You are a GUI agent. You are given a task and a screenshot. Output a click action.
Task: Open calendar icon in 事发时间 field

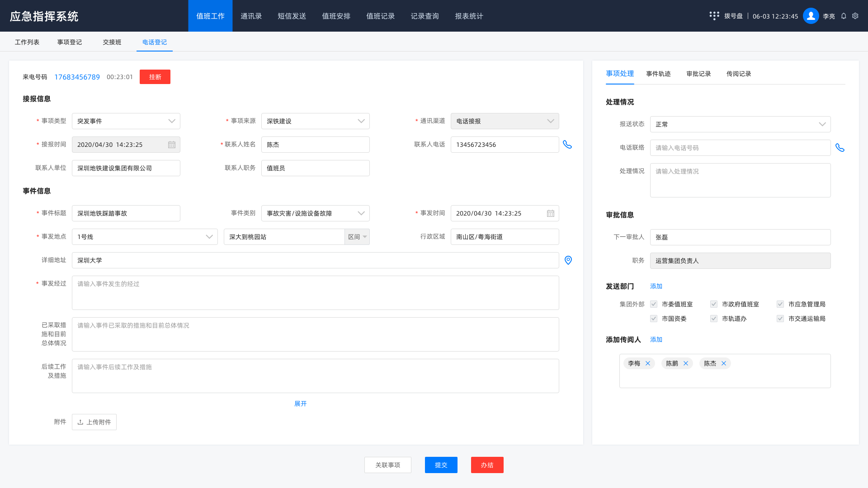tap(551, 213)
